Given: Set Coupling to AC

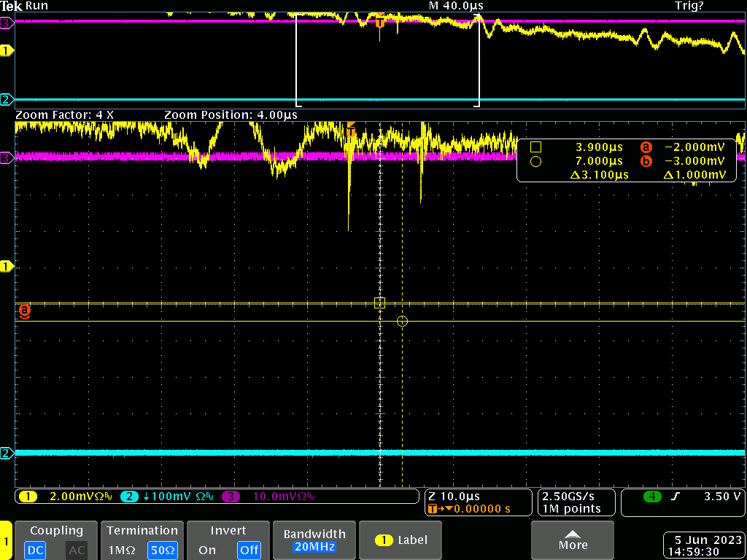Looking at the screenshot, I should click(x=77, y=550).
